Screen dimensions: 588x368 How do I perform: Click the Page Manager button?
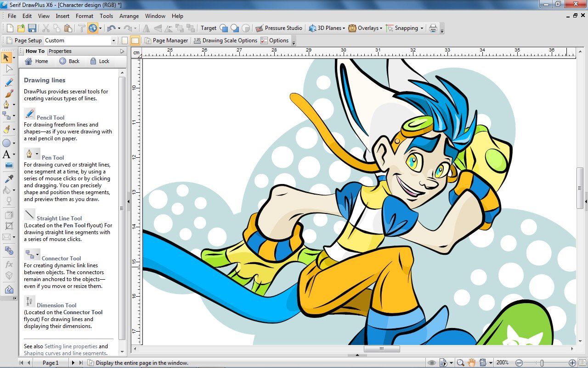(166, 40)
